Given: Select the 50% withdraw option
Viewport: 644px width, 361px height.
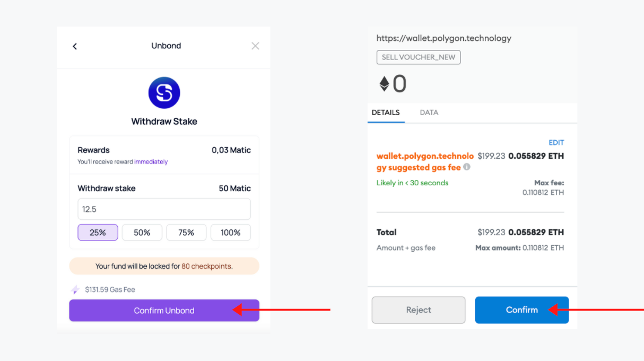Looking at the screenshot, I should coord(142,232).
